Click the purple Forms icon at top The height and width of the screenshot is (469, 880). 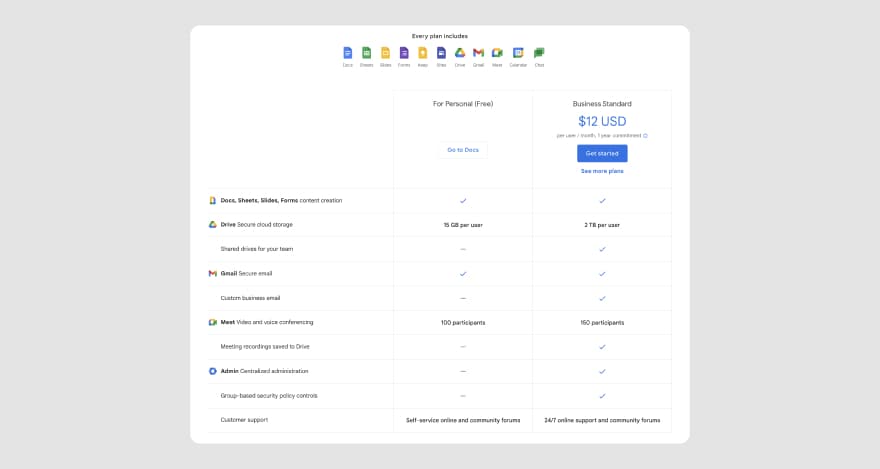point(404,53)
